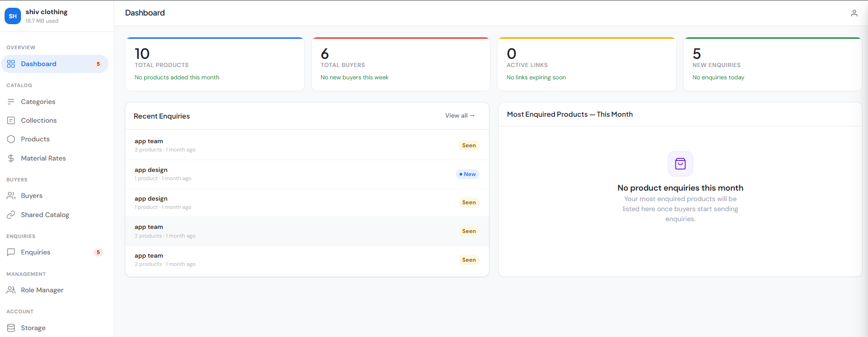Open Shared Catalog
Viewport: 868px width, 337px height.
[55, 215]
